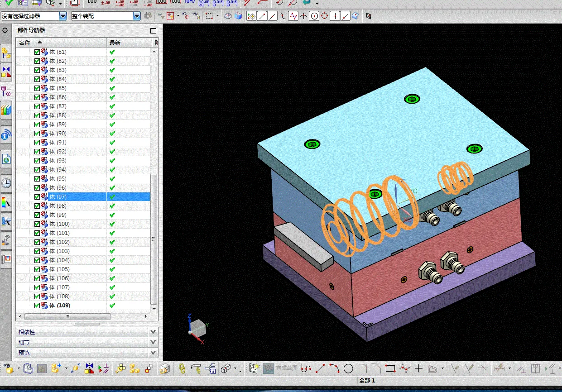Open the selection filter dropdown 没有选择过滤器
The height and width of the screenshot is (392, 562).
click(x=62, y=16)
